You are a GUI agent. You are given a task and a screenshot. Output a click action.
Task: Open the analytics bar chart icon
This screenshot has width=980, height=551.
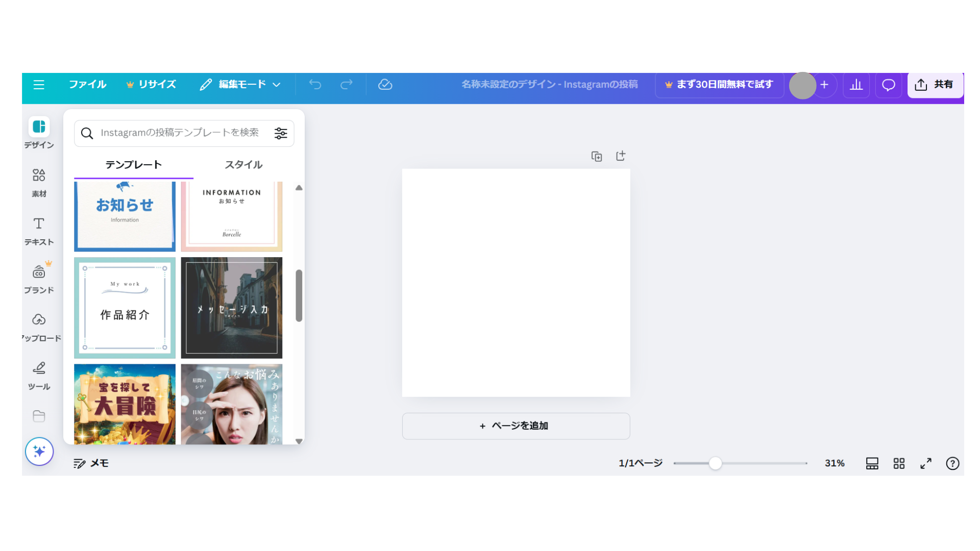pos(856,85)
